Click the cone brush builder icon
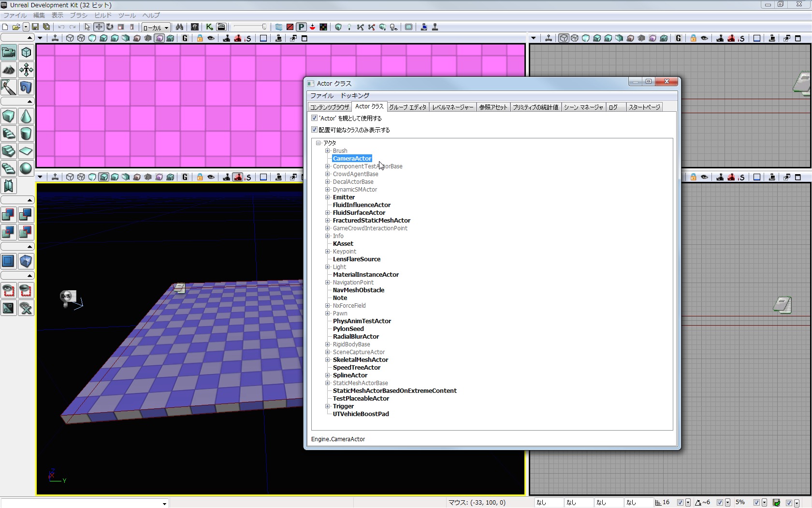Viewport: 812px width, 508px height. click(x=26, y=117)
